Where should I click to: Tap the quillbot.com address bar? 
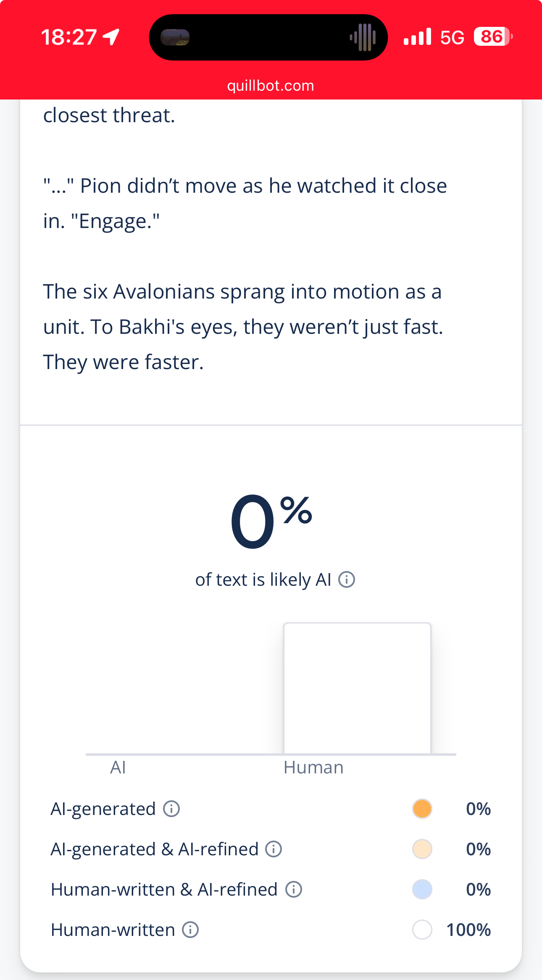[x=271, y=86]
